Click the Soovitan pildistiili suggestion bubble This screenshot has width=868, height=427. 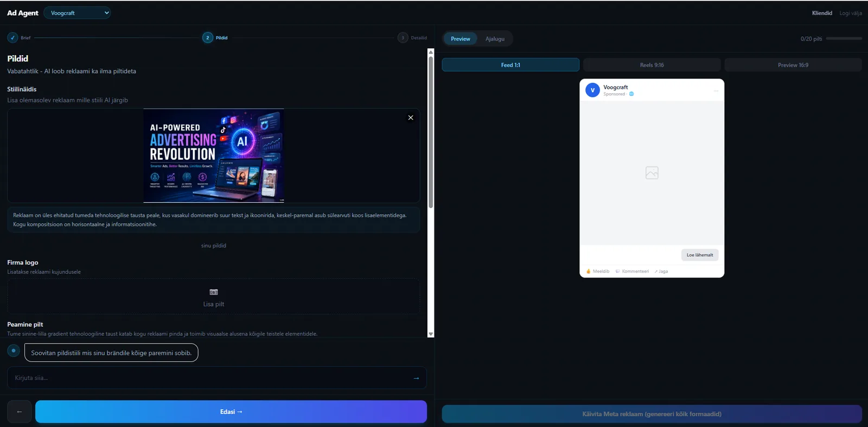coord(111,353)
